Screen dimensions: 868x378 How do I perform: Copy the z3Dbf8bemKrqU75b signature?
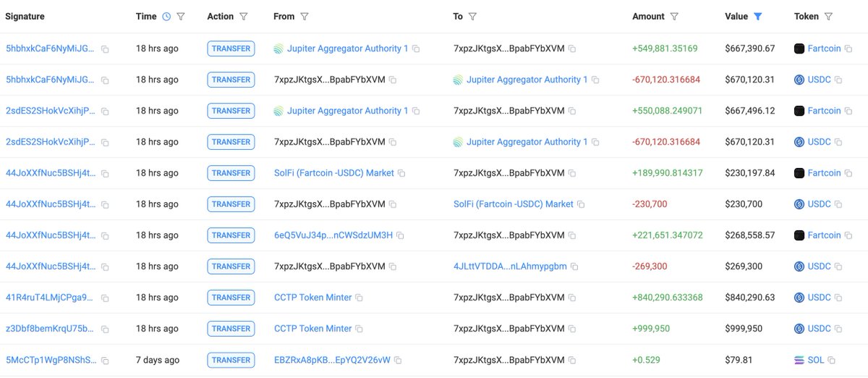pos(105,329)
